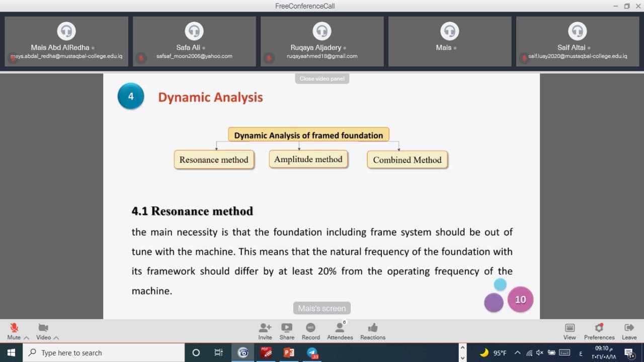Expand audio options arrow beside Mute
This screenshot has width=644, height=362.
[27, 338]
